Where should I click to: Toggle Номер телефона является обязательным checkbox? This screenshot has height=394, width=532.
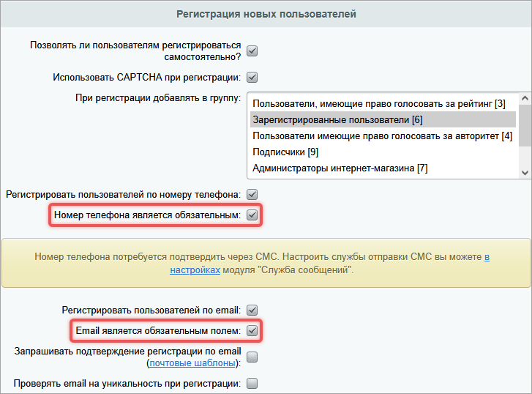tap(252, 215)
